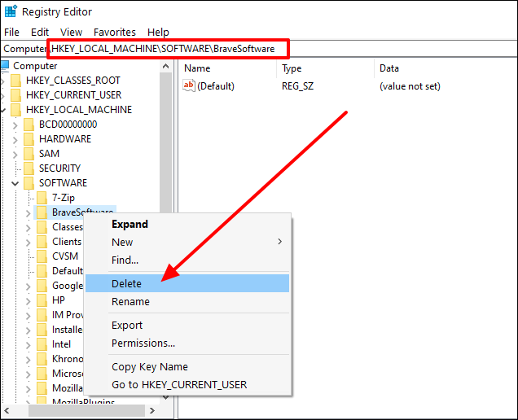The image size is (518, 420).
Task: Select the HKEY_LOCAL_MACHINE folder icon
Action: [x=15, y=110]
